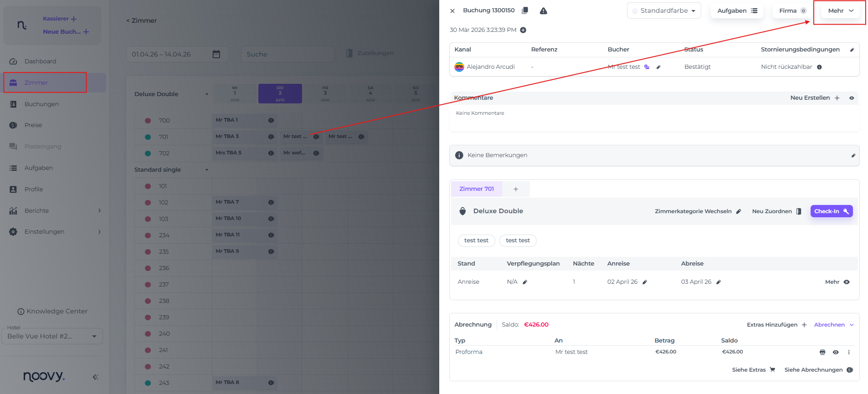Click Extras Hinzufügen
868x394 pixels.
776,325
